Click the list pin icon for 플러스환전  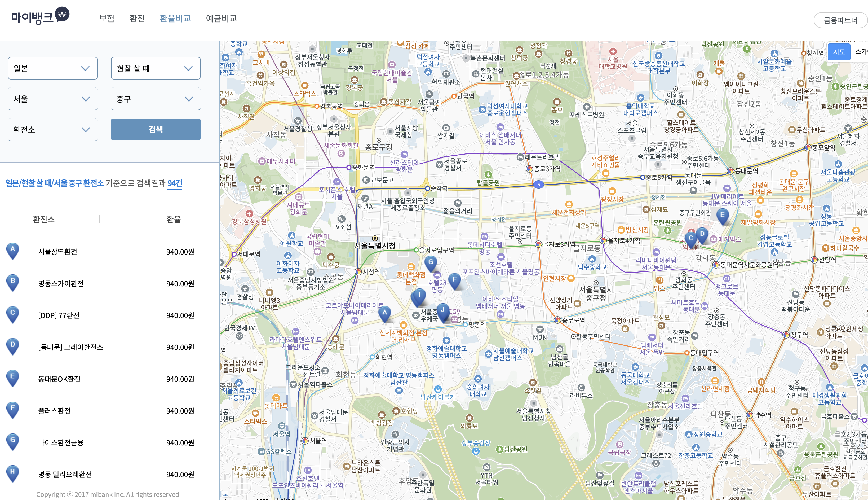point(13,409)
